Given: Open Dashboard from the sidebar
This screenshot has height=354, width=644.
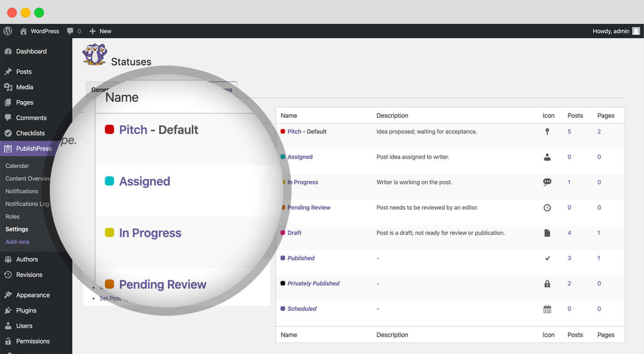Looking at the screenshot, I should click(31, 51).
